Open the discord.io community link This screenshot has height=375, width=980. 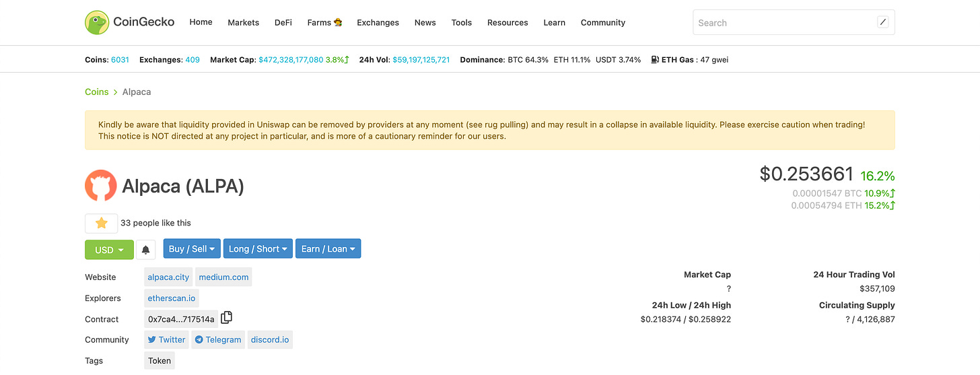pyautogui.click(x=270, y=339)
